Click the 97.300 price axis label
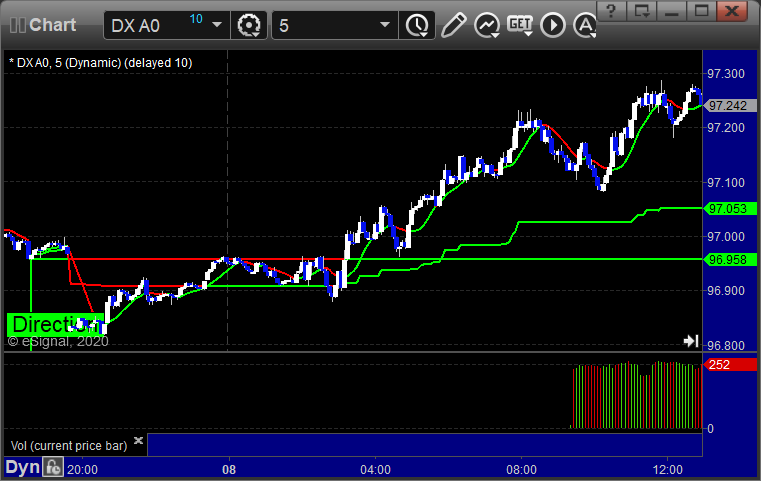 pos(726,74)
